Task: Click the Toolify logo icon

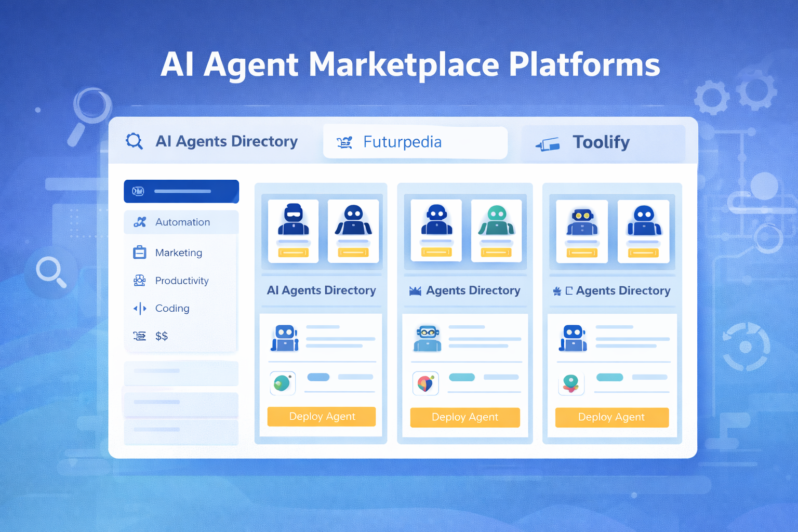Action: click(548, 143)
